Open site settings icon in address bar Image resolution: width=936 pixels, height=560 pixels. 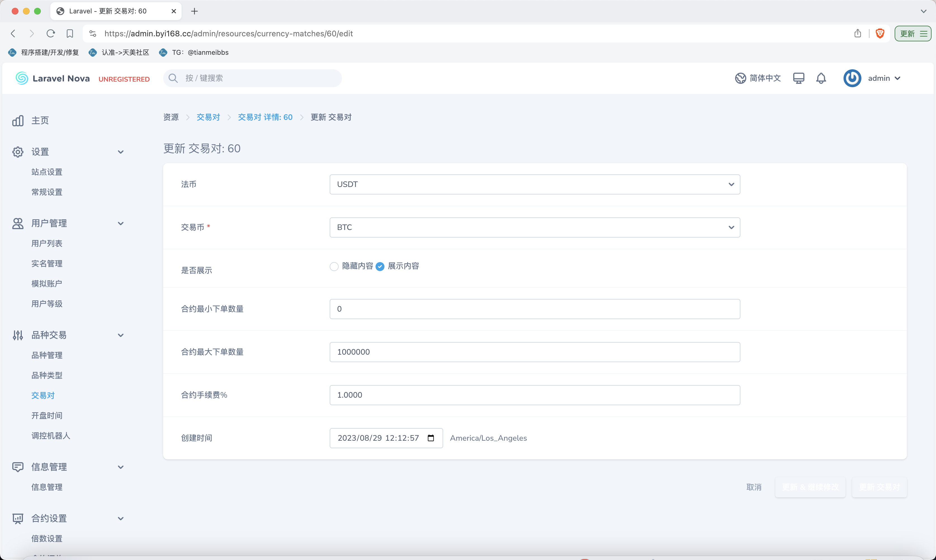[93, 34]
